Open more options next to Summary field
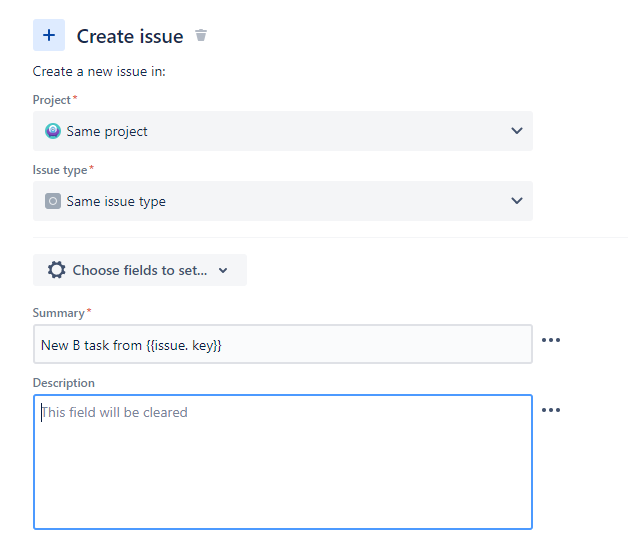The height and width of the screenshot is (550, 628). pos(551,340)
